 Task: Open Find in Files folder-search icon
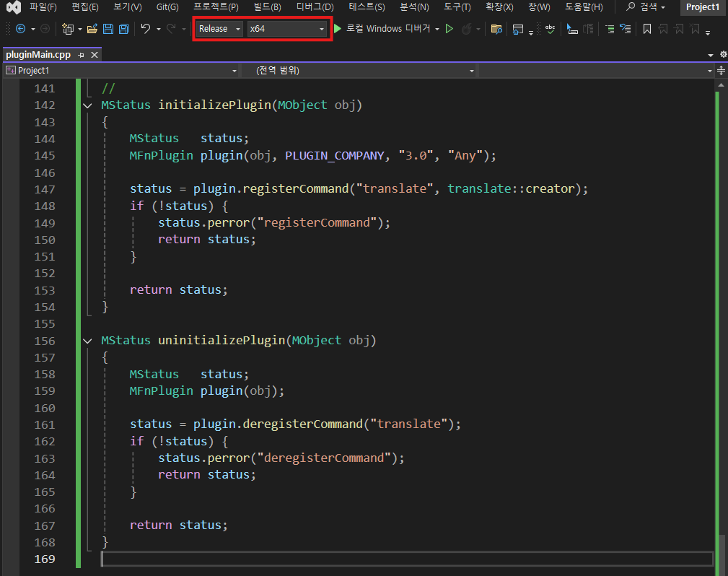[496, 30]
